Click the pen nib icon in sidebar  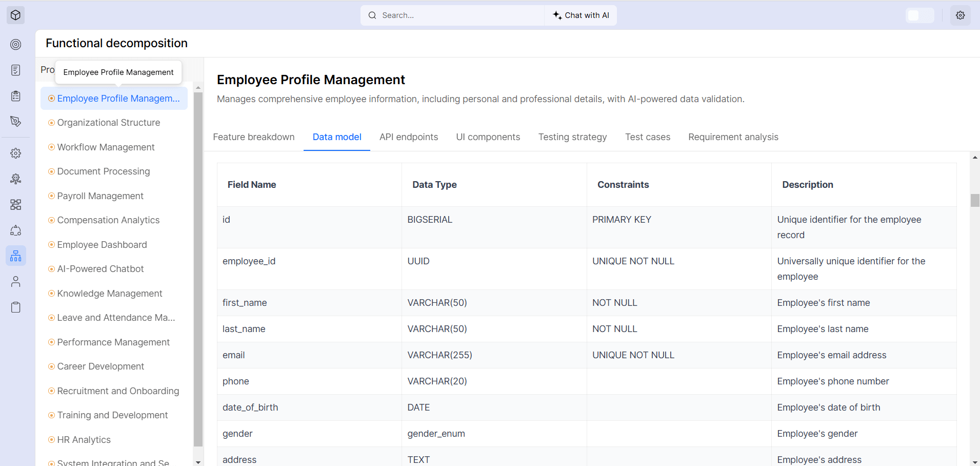16,122
